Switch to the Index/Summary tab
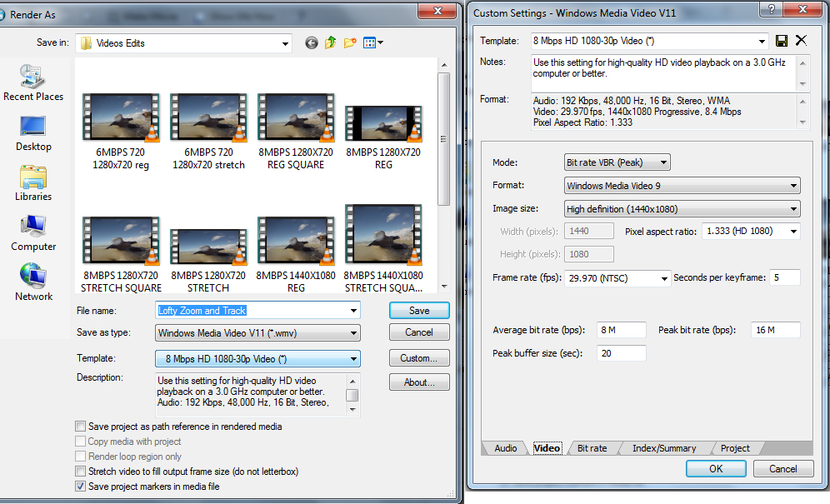 [664, 448]
